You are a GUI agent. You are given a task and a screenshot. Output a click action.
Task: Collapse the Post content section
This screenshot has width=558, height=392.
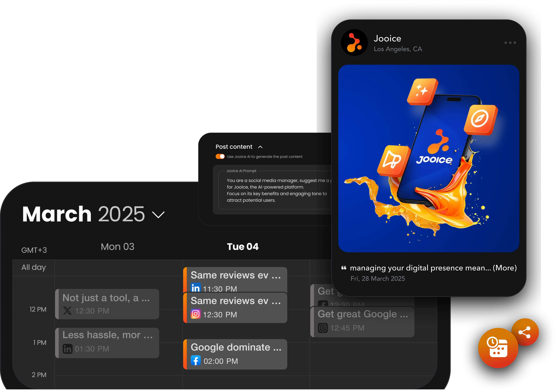[x=260, y=147]
